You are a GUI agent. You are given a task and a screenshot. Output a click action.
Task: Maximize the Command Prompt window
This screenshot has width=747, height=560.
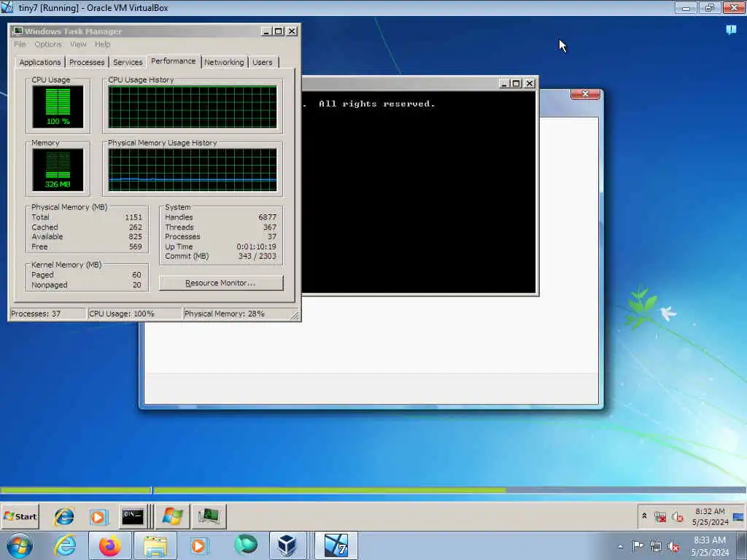tap(516, 83)
